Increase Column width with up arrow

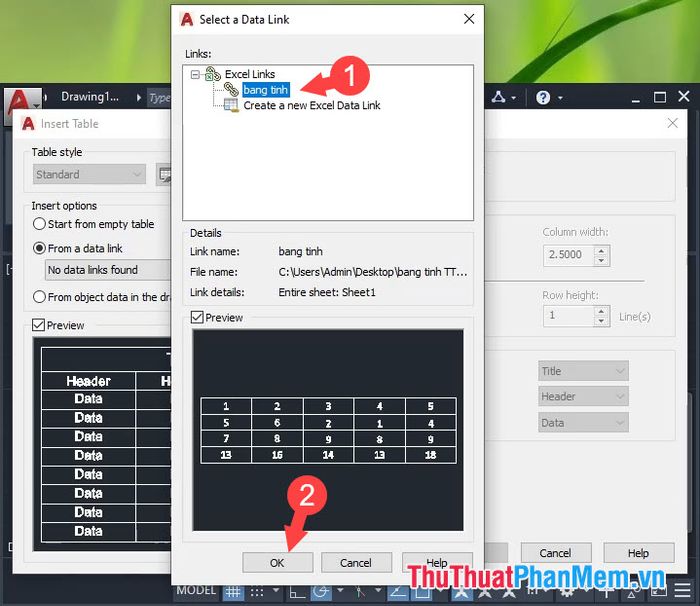coord(601,251)
